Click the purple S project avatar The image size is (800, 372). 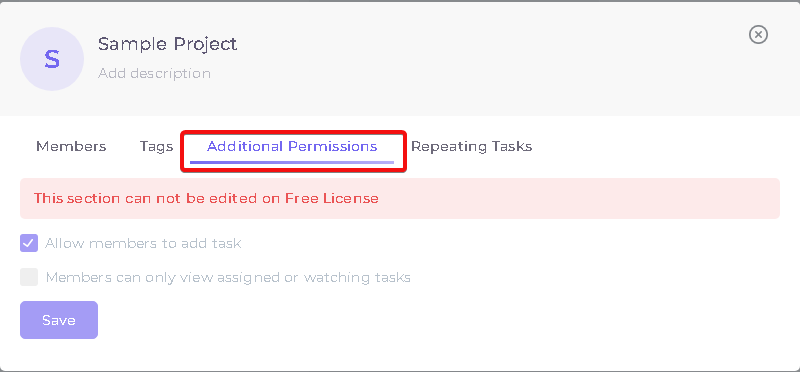click(x=52, y=59)
